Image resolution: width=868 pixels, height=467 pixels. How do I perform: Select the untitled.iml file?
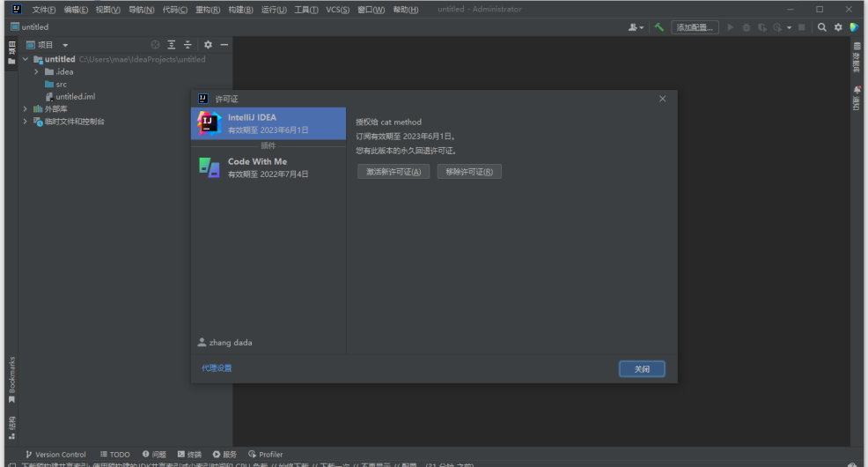coord(70,96)
